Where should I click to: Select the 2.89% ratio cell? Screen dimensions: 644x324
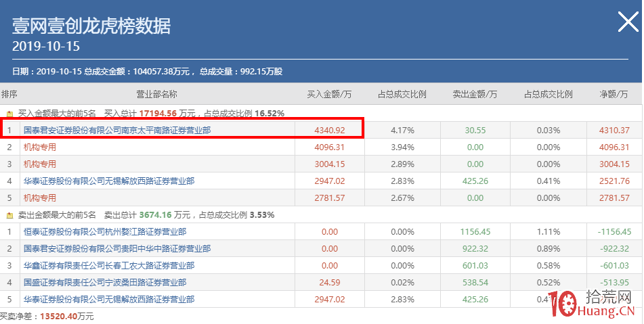click(402, 164)
